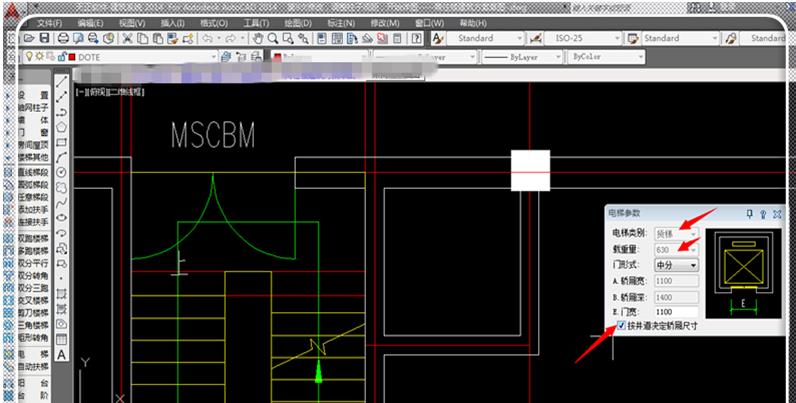This screenshot has width=796, height=403.
Task: Open the 视图(V) menu
Action: [132, 23]
